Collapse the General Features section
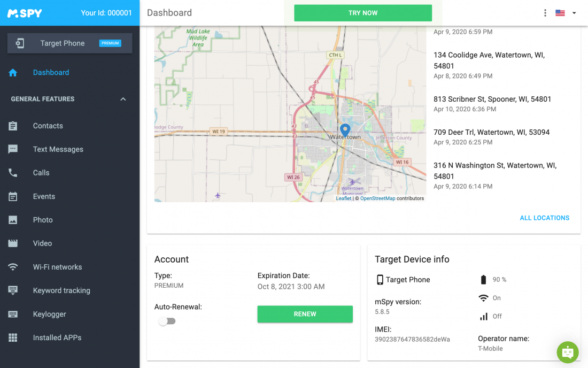 [x=123, y=99]
